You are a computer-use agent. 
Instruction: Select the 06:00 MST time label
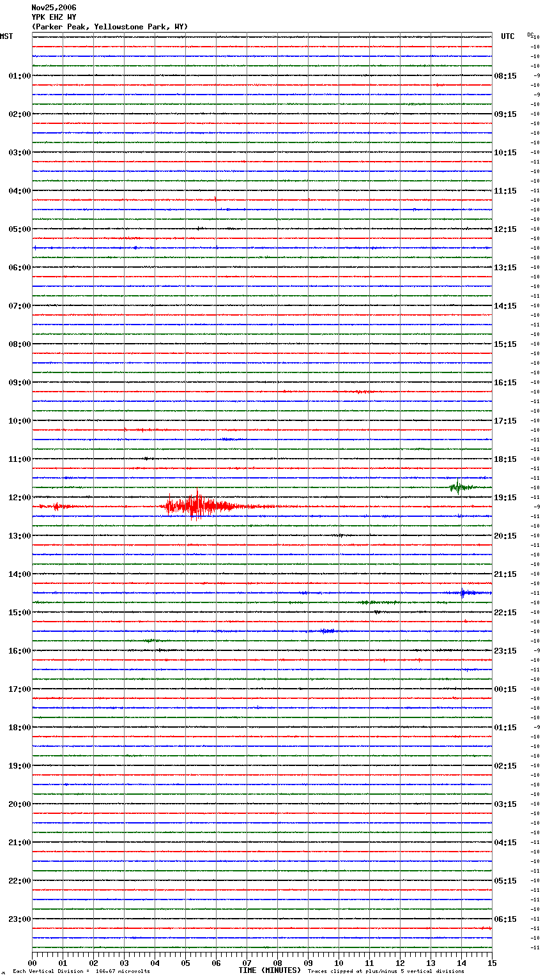[x=19, y=268]
